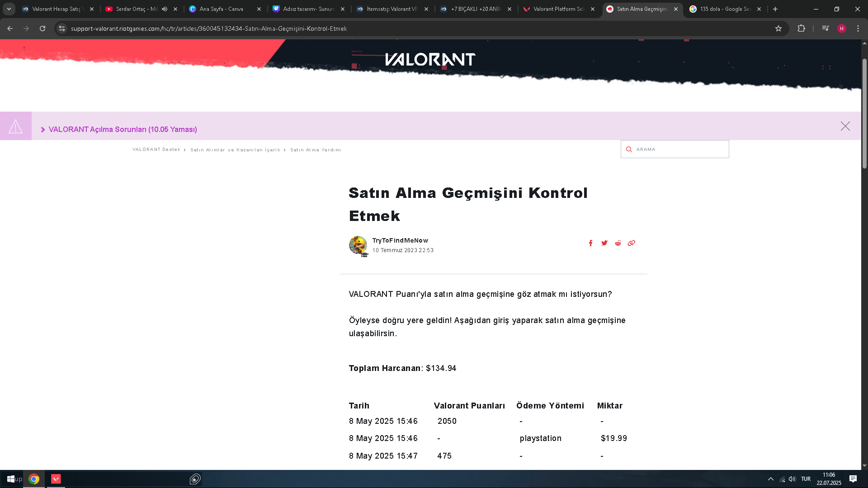Switch to +7 BIÇAKLI tab
The width and height of the screenshot is (868, 488).
(475, 9)
